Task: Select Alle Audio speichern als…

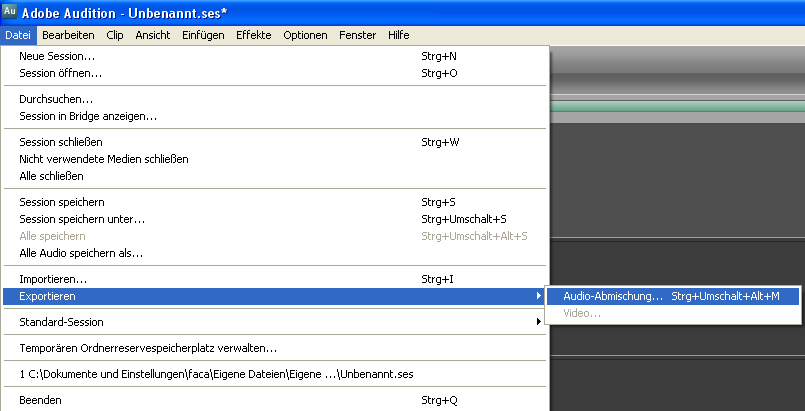Action: pyautogui.click(x=275, y=253)
